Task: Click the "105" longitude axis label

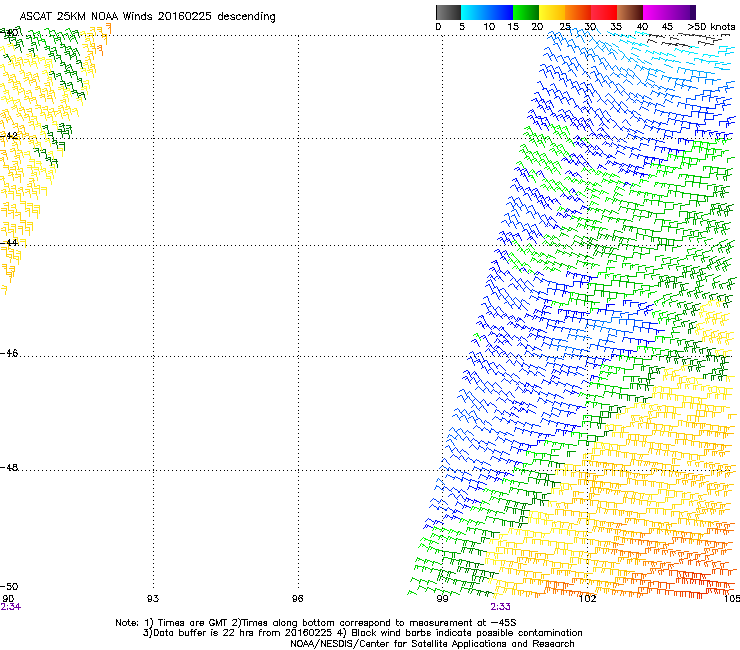Action: (732, 599)
